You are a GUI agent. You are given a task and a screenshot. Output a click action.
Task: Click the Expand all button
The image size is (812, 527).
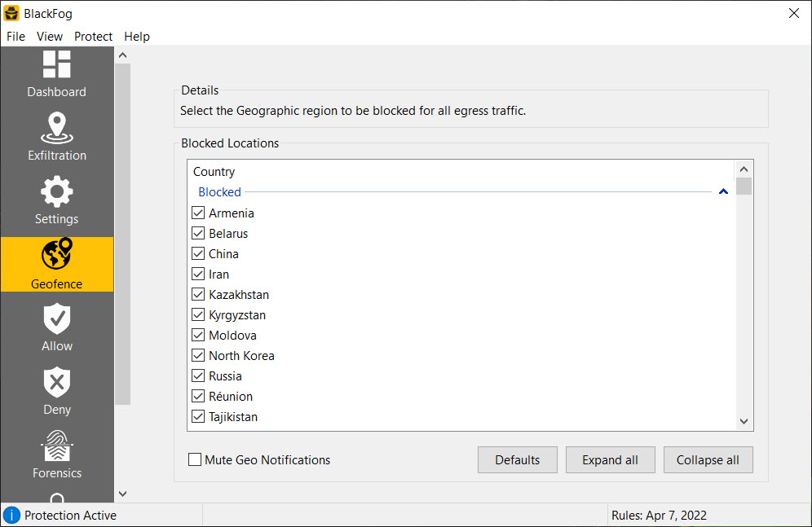click(x=610, y=459)
